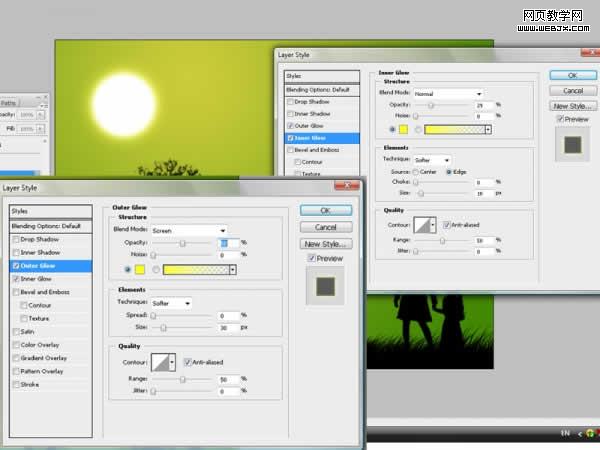
Task: Click Range slider handle in Inner Glow
Action: click(442, 241)
